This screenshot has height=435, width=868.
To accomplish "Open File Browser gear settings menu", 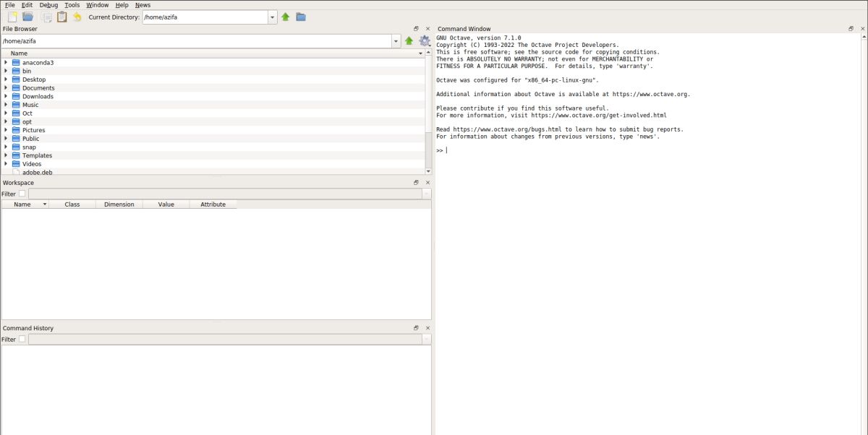I will (x=425, y=41).
